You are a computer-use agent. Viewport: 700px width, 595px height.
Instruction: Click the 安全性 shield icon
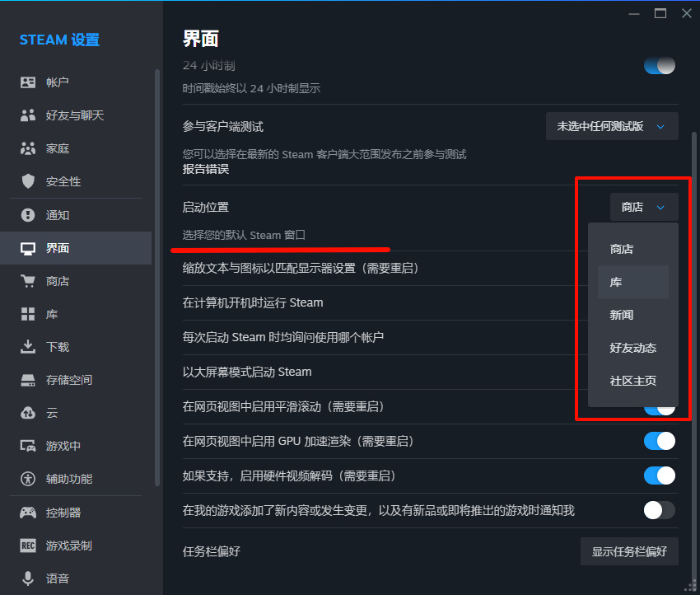28,181
